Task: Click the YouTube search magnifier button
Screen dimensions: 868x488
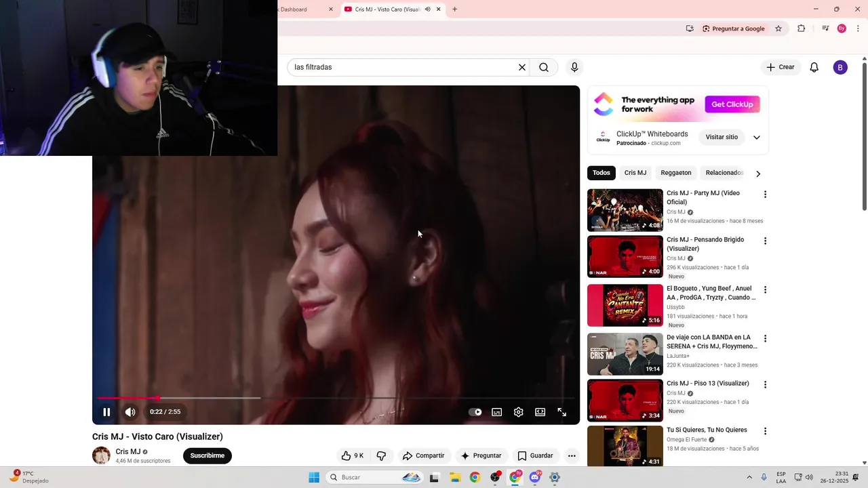Action: [544, 67]
